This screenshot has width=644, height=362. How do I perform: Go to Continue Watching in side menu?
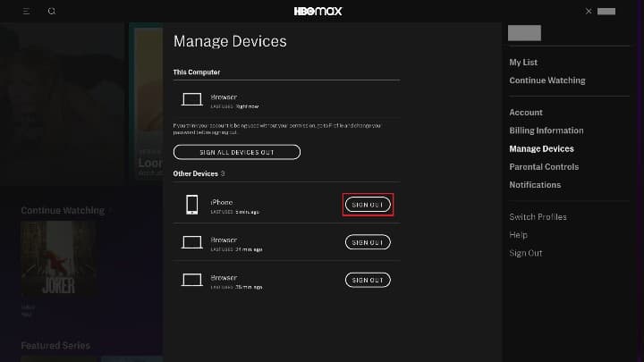547,80
